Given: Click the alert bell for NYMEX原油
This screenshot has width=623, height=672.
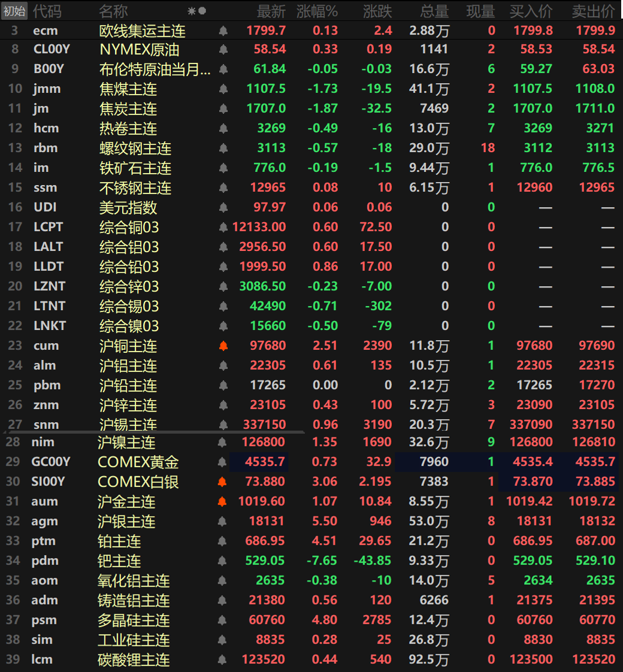Looking at the screenshot, I should coord(223,49).
